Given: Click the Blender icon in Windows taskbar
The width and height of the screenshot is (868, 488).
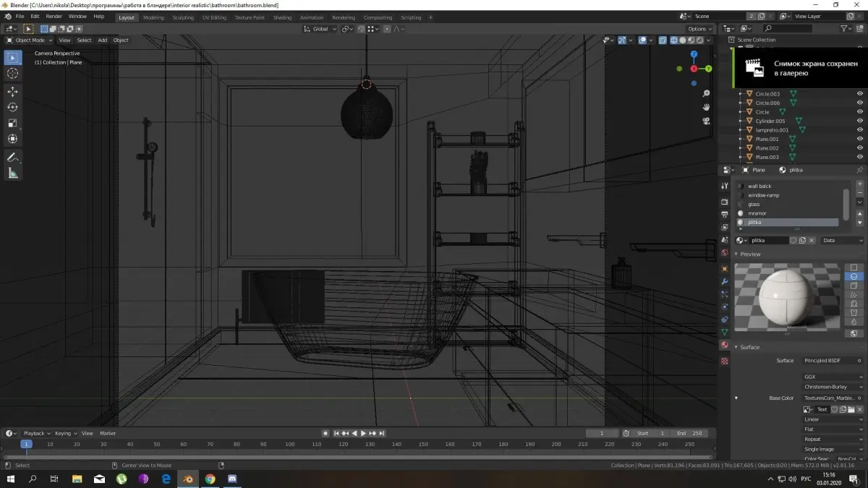Looking at the screenshot, I should [187, 479].
